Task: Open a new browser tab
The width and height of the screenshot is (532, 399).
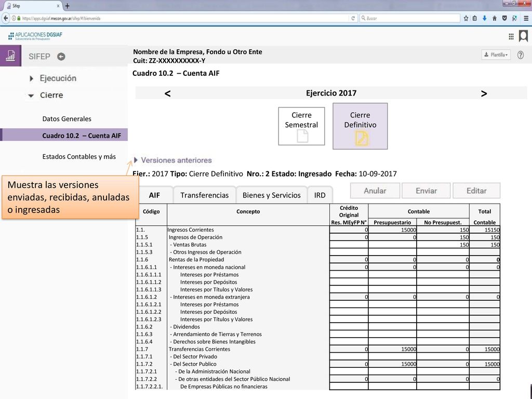Action: pos(67,6)
